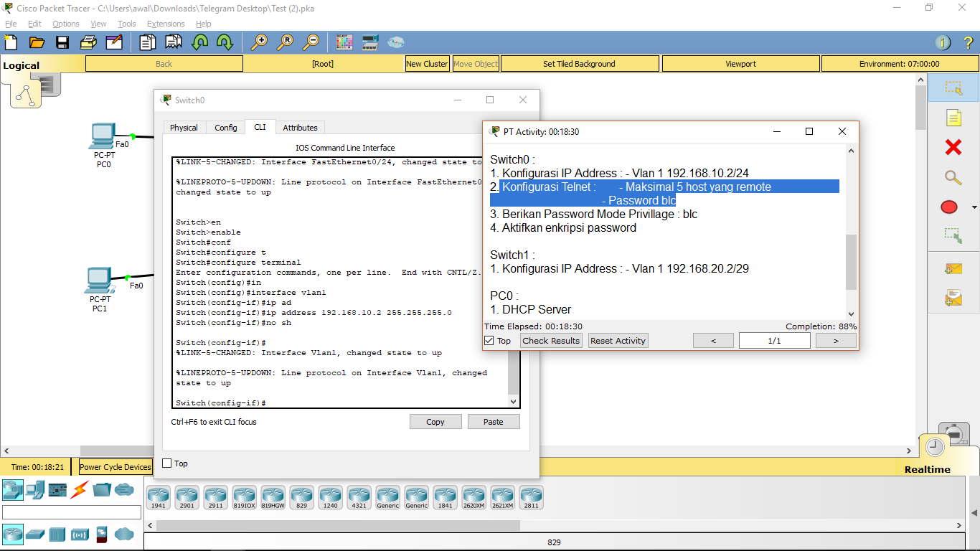The width and height of the screenshot is (980, 551).
Task: Select the Switches subcategory icon
Action: (35, 534)
